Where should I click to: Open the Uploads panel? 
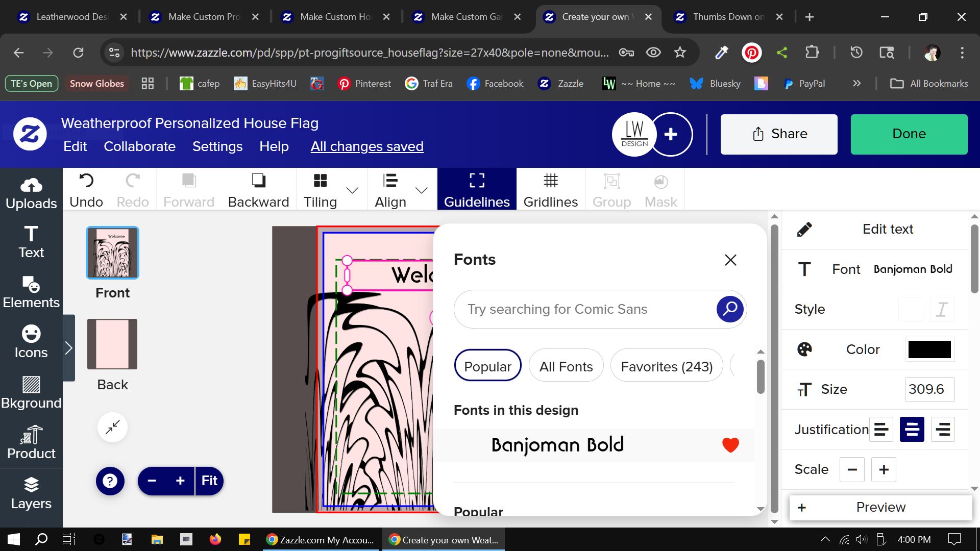[31, 194]
